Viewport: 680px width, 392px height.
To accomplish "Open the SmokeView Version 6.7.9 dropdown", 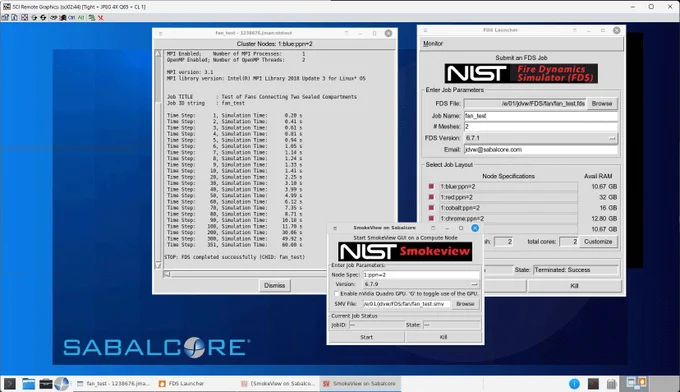I will [420, 284].
